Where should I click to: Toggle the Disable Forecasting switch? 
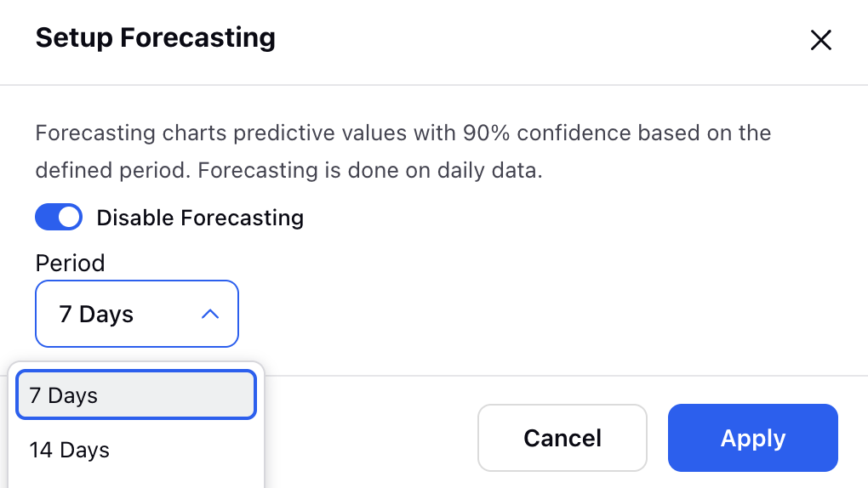[59, 217]
